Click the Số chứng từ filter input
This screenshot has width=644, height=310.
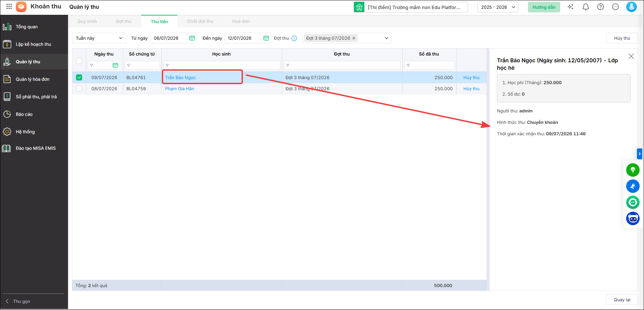coord(142,65)
